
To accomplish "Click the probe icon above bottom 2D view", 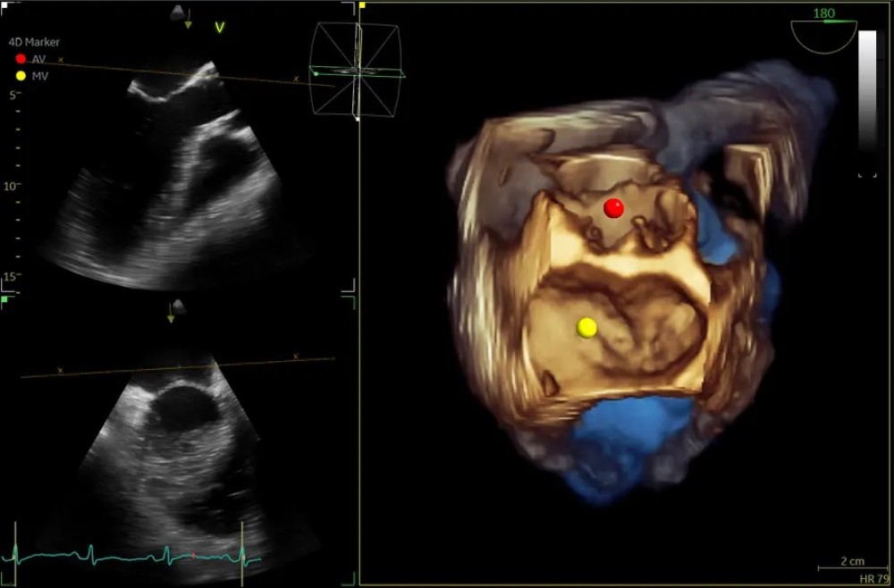I will pos(179,307).
